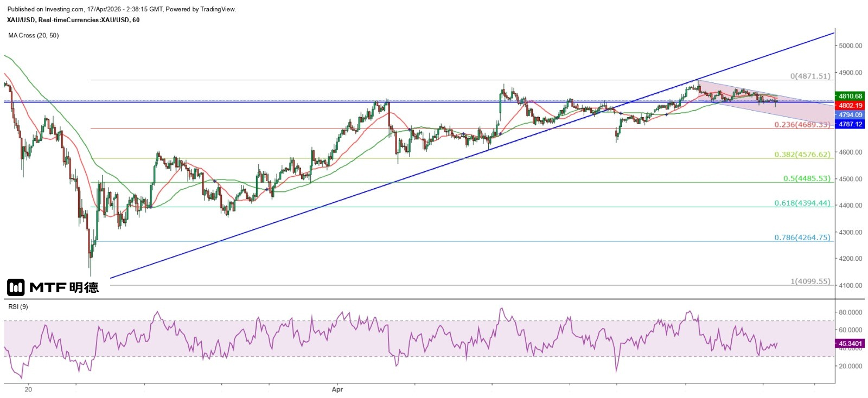868x398 pixels.
Task: Click the purple 45.3401 RSI value tag
Action: click(850, 344)
